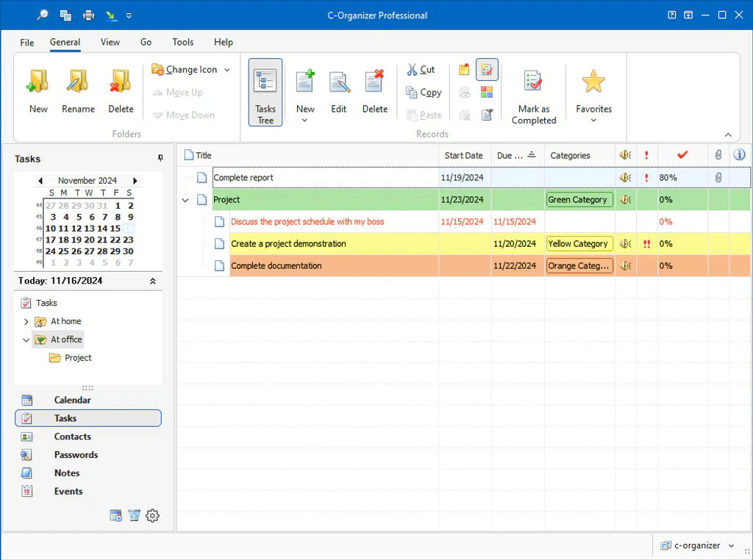Click the Delete record button

(x=375, y=91)
